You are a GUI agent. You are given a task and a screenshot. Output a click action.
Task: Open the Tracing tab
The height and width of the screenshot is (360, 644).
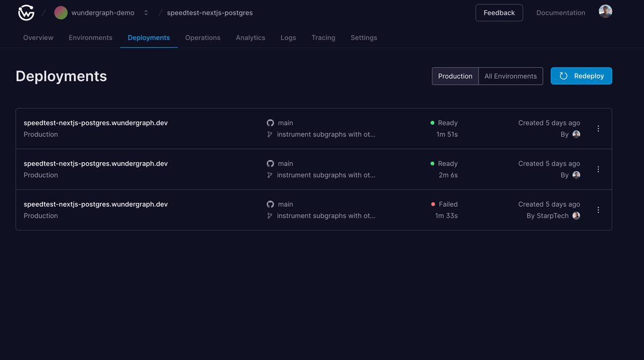tap(323, 38)
